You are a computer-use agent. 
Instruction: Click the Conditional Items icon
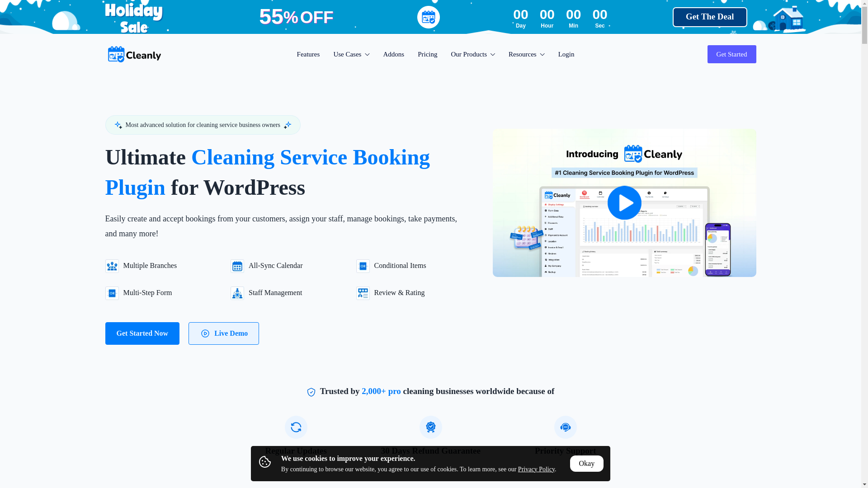pos(363,266)
